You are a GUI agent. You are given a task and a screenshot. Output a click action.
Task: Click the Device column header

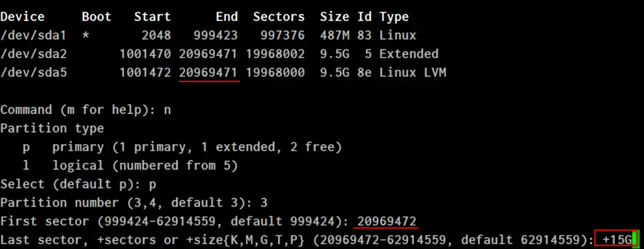point(22,17)
